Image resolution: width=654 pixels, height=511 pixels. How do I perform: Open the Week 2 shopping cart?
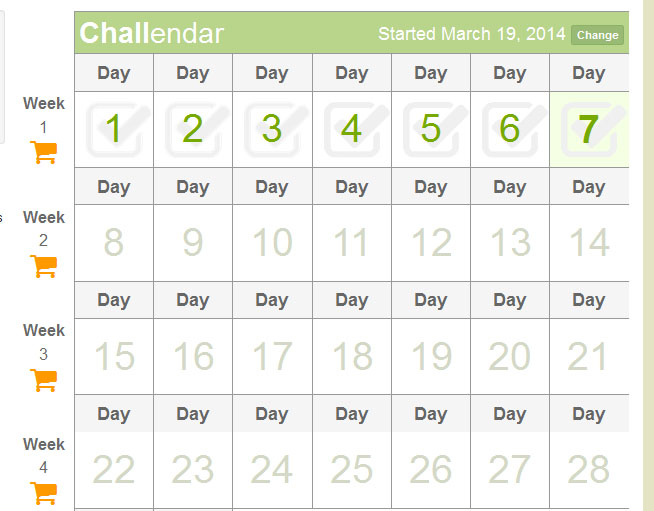44,266
